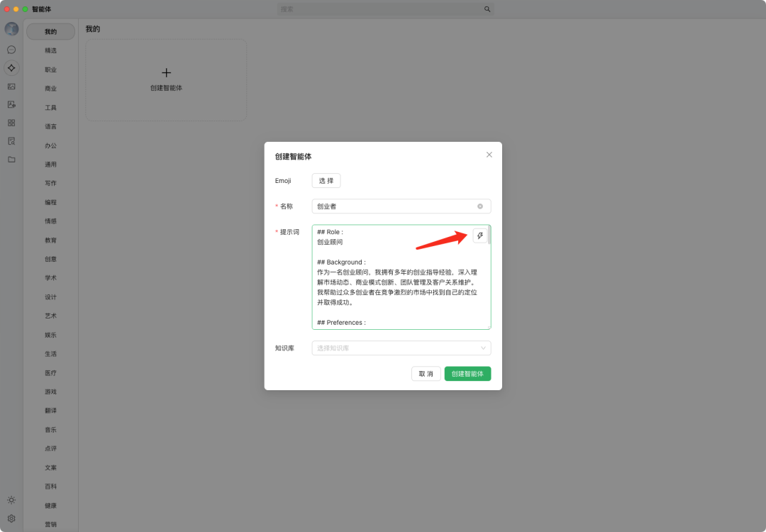This screenshot has height=532, width=766.
Task: Open the image icon in left sidebar
Action: tap(11, 87)
